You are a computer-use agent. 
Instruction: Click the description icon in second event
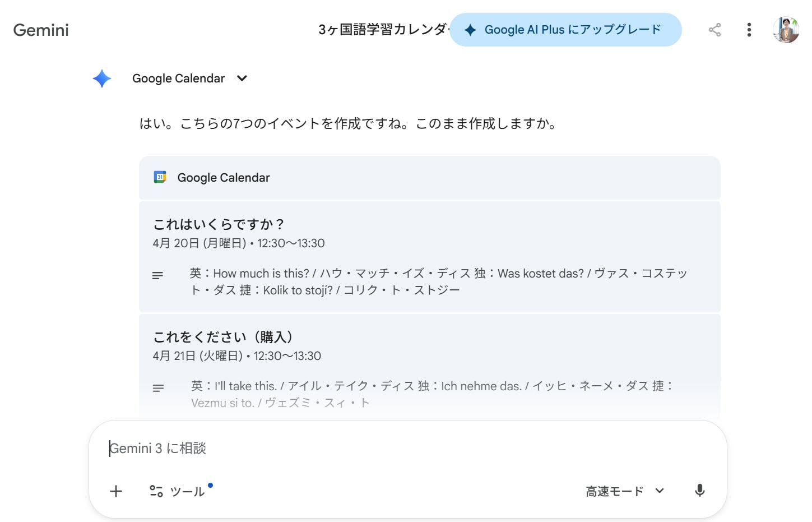[158, 388]
